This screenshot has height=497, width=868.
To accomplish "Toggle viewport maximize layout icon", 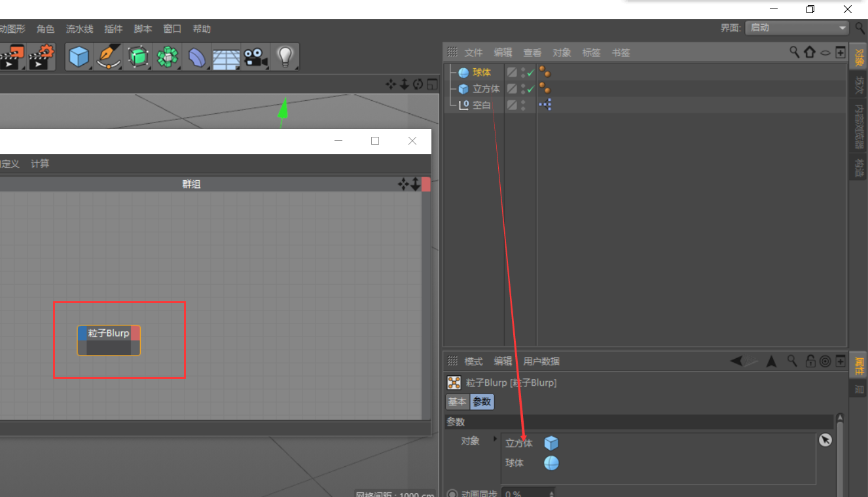I will coord(432,84).
